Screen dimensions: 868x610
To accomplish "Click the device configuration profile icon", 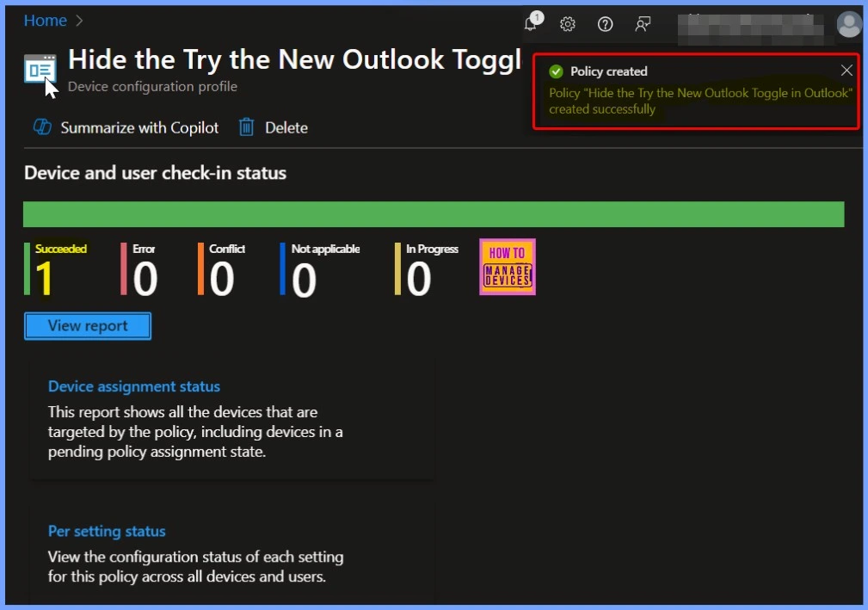I will 40,69.
